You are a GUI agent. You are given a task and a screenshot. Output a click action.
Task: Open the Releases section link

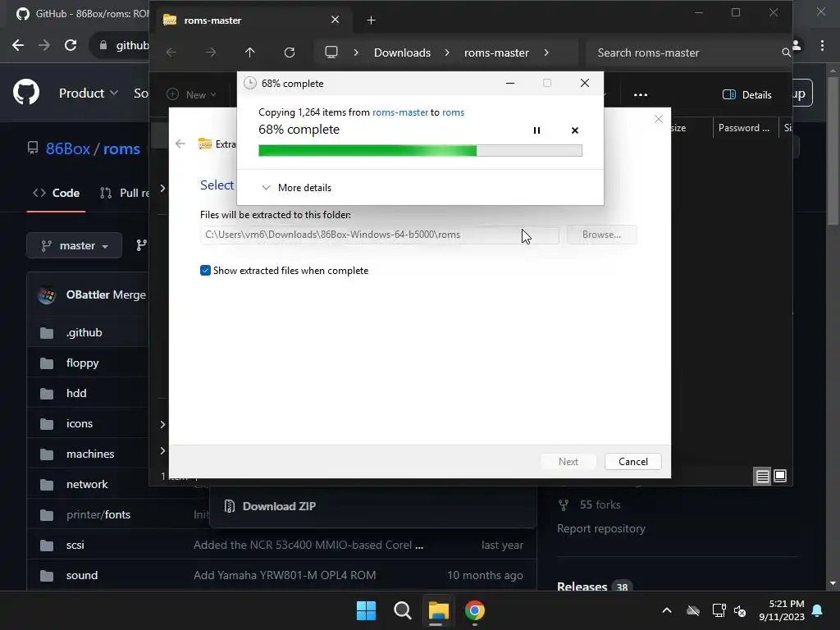582,587
